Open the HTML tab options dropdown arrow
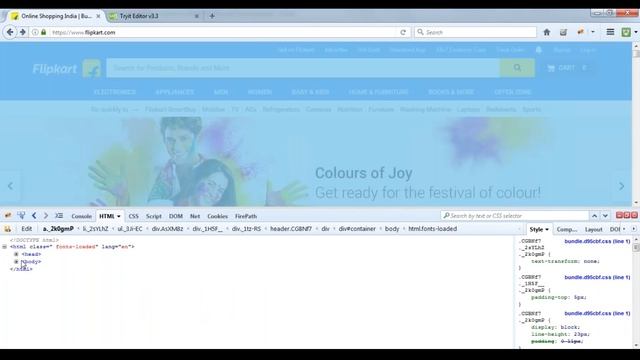Viewport: 640px width, 360px height. (119, 216)
